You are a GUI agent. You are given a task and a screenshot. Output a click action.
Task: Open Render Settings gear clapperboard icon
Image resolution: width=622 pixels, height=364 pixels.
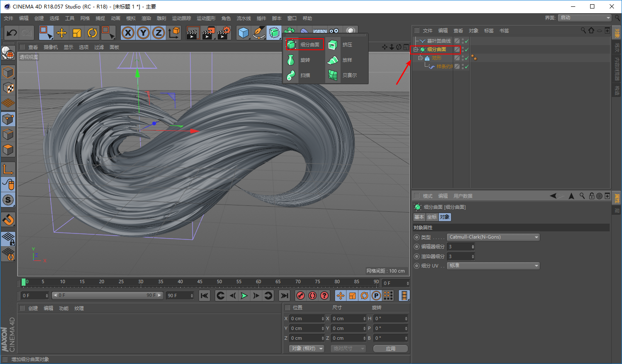point(224,33)
